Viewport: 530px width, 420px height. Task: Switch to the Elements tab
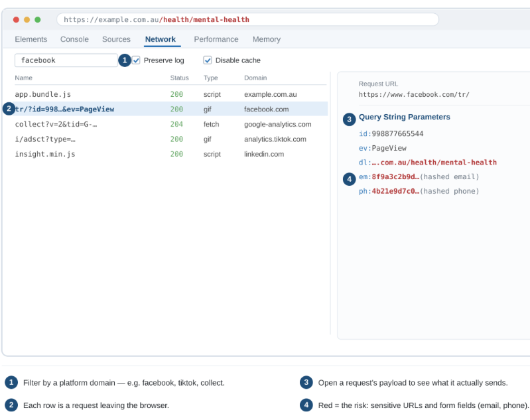[x=31, y=39]
